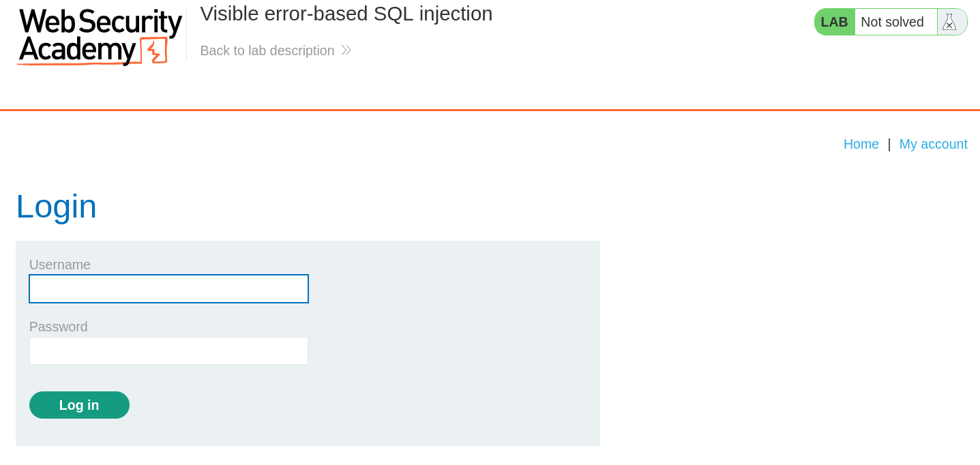Focus the Username input field

(168, 288)
